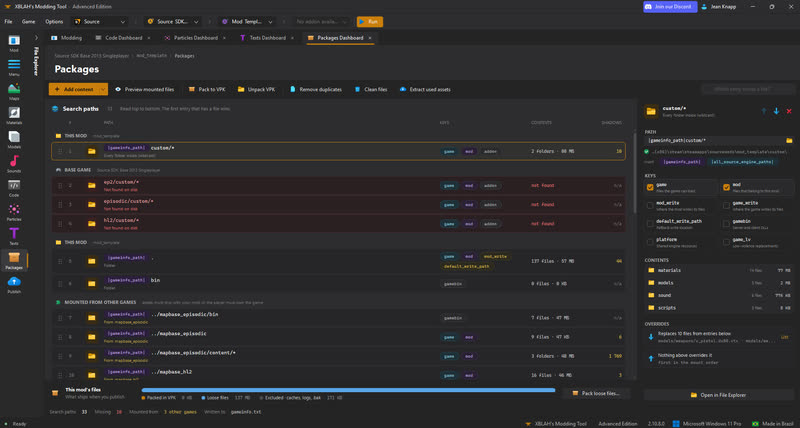This screenshot has width=800, height=428.
Task: Move custom/* entry down with blue arrow
Action: tap(776, 111)
